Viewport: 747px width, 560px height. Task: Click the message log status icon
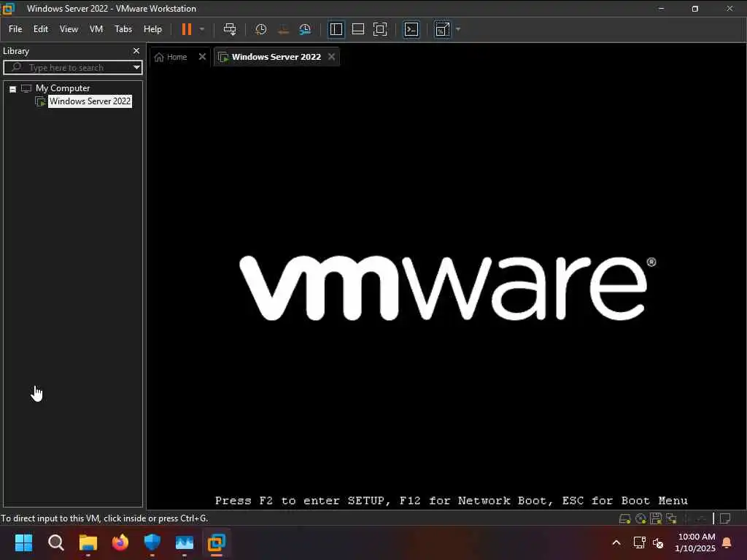[725, 518]
